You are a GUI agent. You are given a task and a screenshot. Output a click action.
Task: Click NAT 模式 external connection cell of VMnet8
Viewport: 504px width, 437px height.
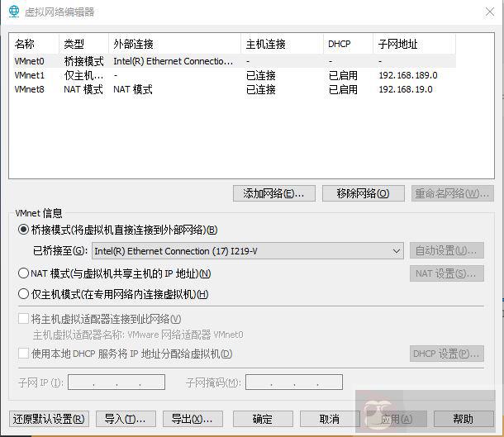click(133, 89)
